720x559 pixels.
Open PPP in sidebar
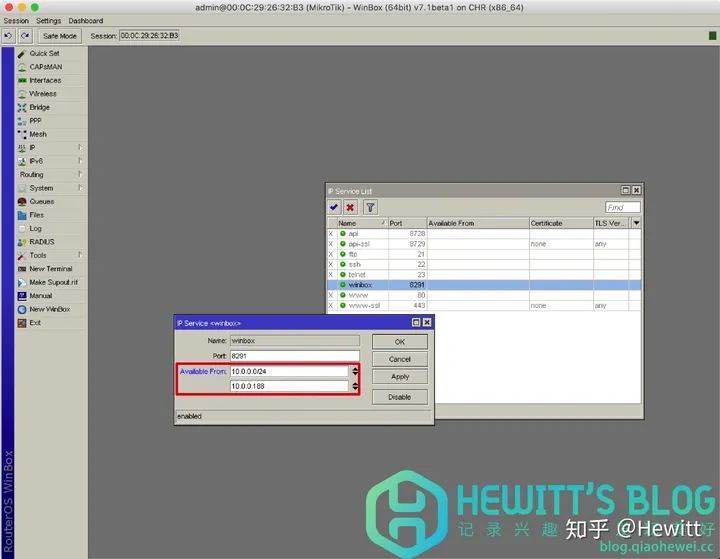(51, 121)
